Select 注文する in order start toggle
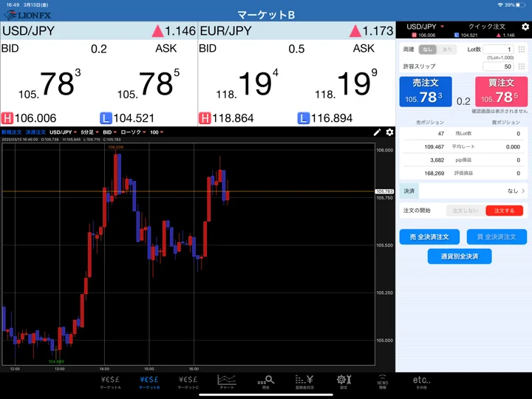Viewport: 532px width, 399px height. [504, 211]
